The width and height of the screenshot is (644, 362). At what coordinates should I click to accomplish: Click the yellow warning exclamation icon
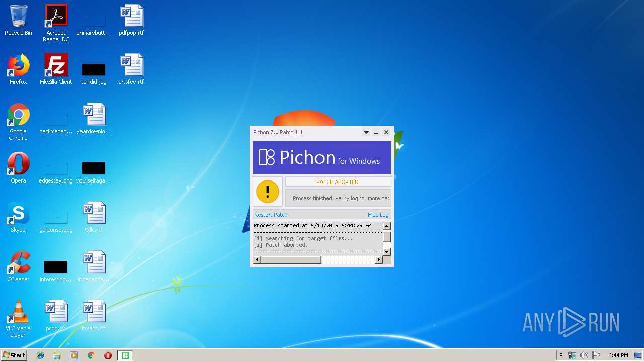[268, 192]
